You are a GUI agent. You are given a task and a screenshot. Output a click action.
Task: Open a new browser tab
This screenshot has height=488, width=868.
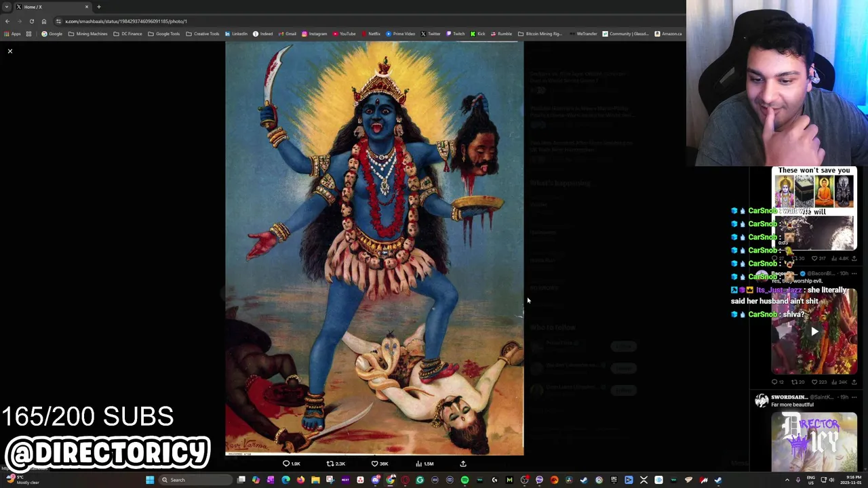pos(99,7)
